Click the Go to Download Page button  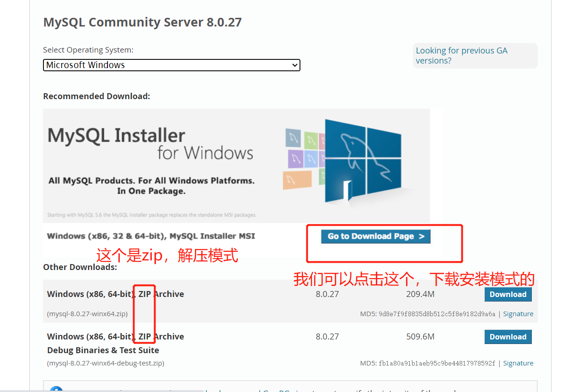(375, 236)
